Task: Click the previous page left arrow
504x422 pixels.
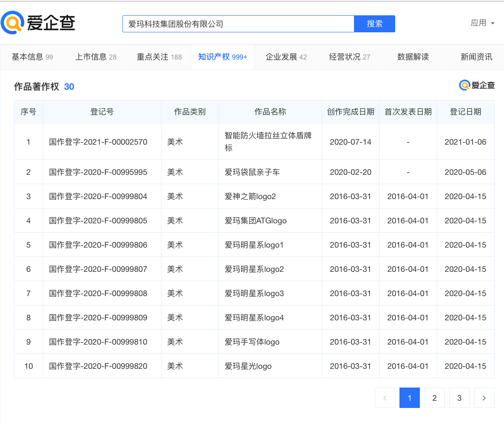Action: (x=385, y=398)
